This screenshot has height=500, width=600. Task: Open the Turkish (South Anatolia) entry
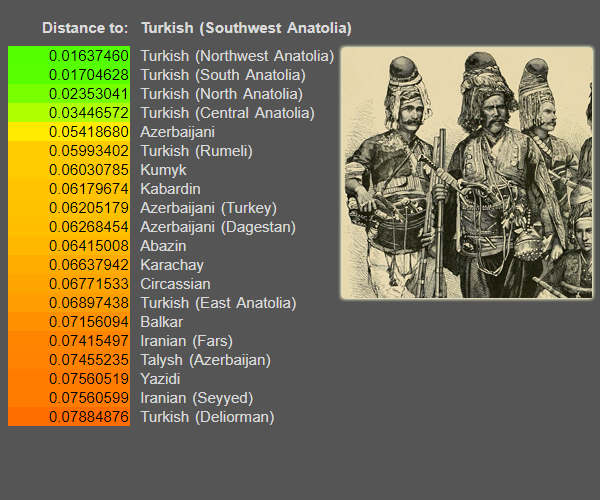tap(223, 75)
